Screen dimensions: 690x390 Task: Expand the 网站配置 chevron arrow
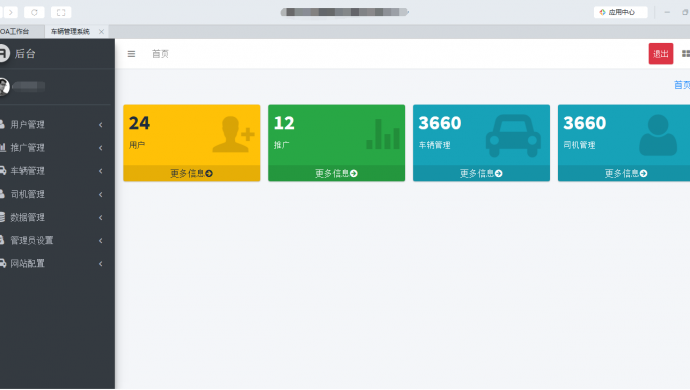tap(101, 264)
